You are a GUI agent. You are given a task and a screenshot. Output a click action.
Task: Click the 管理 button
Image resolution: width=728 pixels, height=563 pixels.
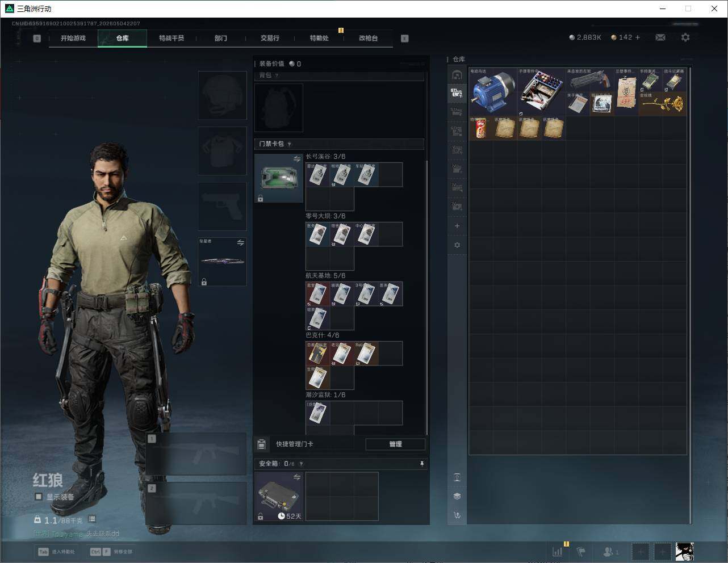coord(395,444)
